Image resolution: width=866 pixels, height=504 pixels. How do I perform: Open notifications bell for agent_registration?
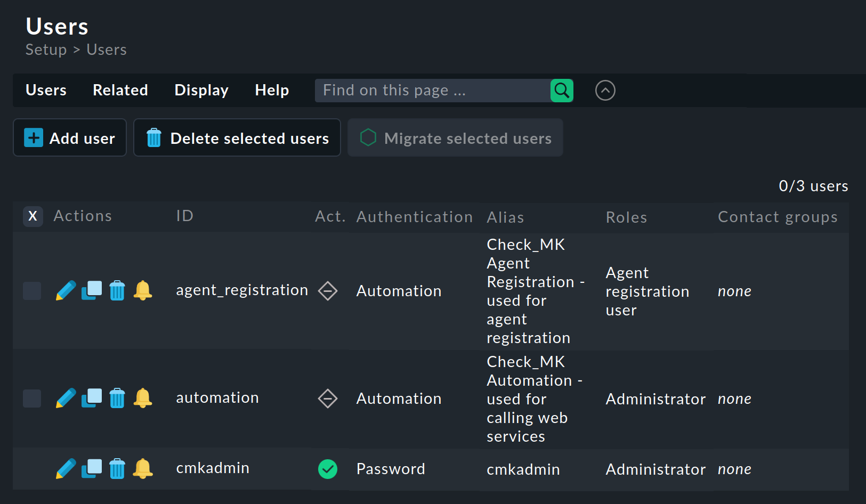click(x=143, y=290)
